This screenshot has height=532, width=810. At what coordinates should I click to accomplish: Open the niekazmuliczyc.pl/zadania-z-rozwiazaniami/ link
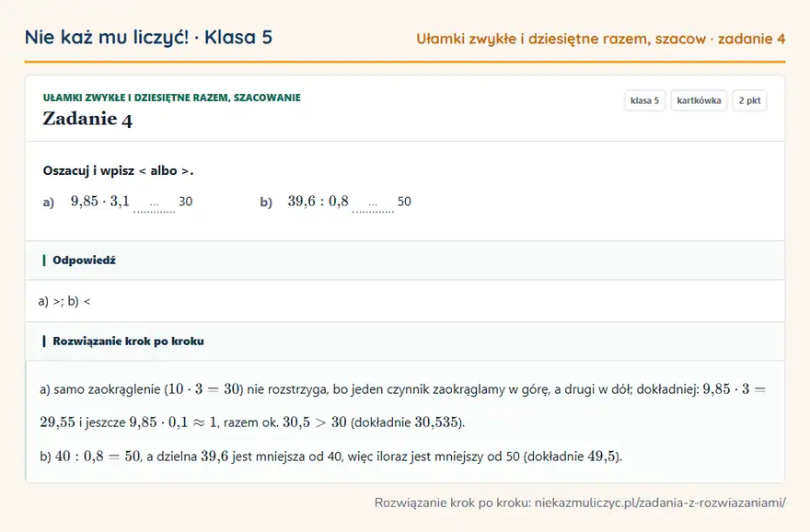click(x=660, y=503)
